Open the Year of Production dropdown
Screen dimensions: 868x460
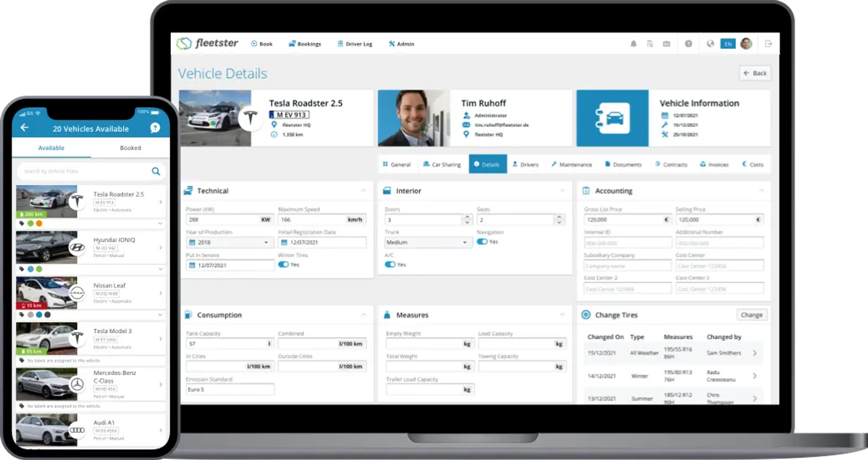(230, 242)
